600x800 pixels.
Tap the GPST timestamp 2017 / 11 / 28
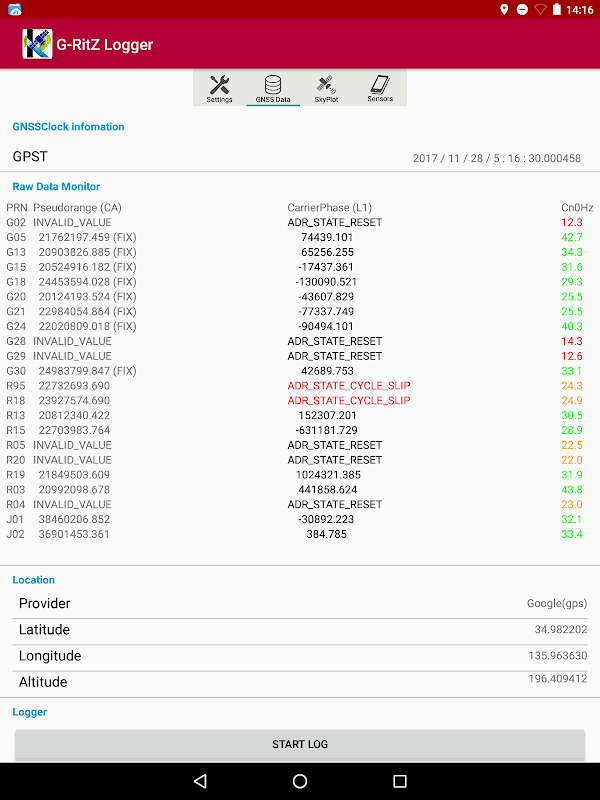coord(496,158)
